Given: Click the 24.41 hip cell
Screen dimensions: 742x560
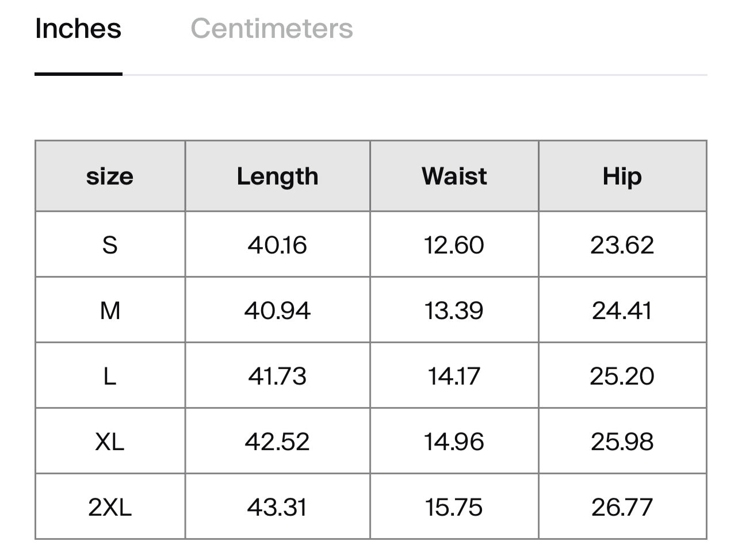Looking at the screenshot, I should click(x=622, y=310).
